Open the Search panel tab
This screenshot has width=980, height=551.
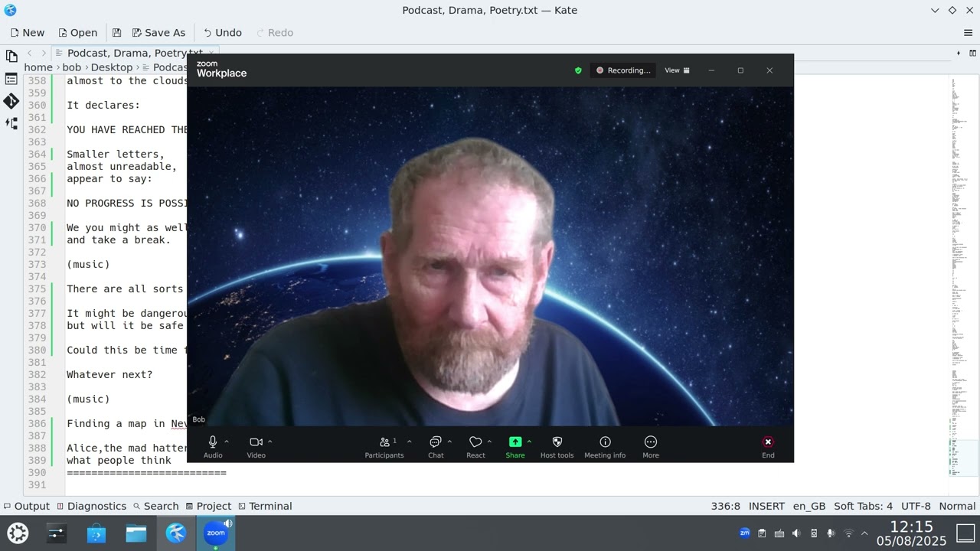point(155,506)
